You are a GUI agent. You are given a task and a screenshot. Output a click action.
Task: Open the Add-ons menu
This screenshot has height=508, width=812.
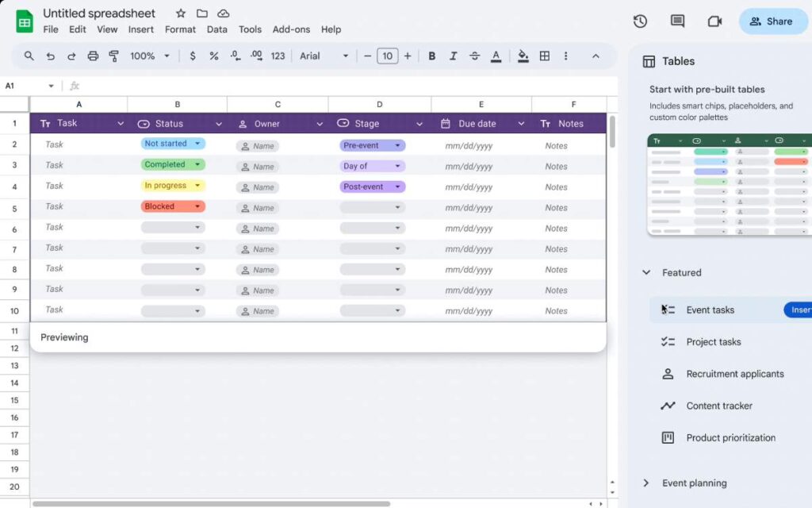291,29
